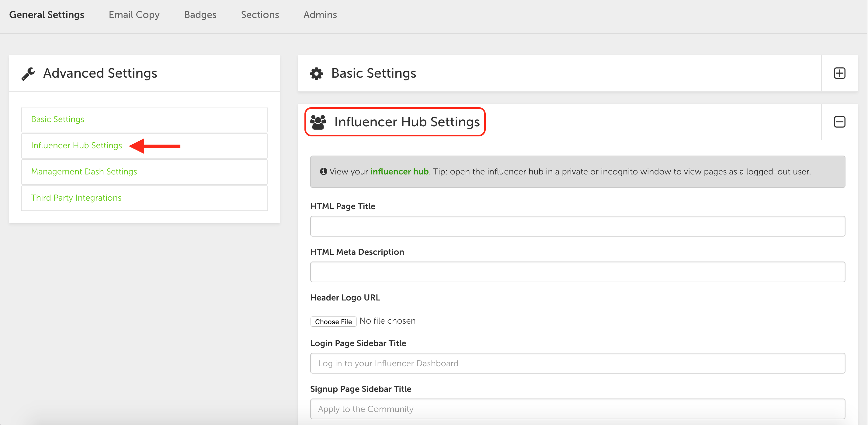
Task: Click the HTML Page Title input field
Action: tap(578, 226)
